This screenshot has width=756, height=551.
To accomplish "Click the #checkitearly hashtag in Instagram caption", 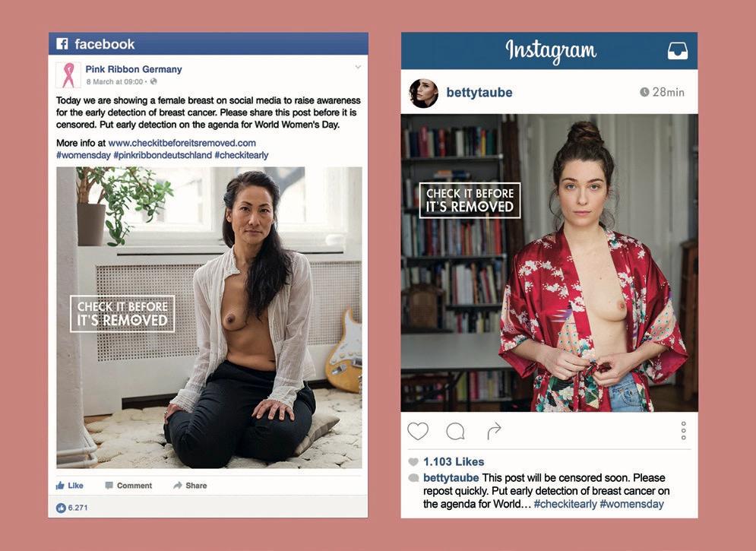I will pos(565,504).
